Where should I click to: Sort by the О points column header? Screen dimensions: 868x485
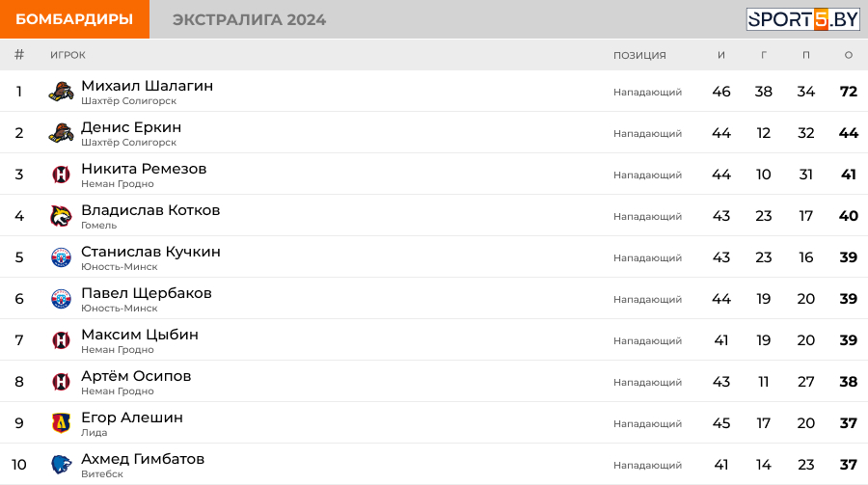tap(848, 55)
